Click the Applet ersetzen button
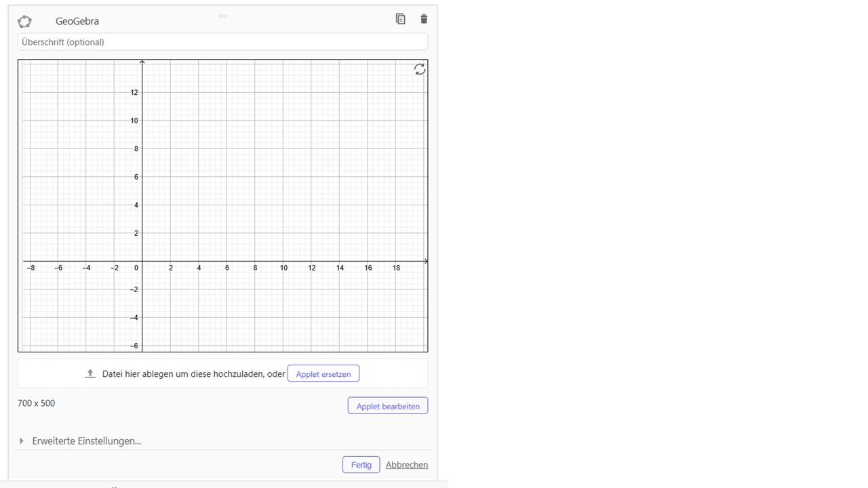 tap(323, 373)
